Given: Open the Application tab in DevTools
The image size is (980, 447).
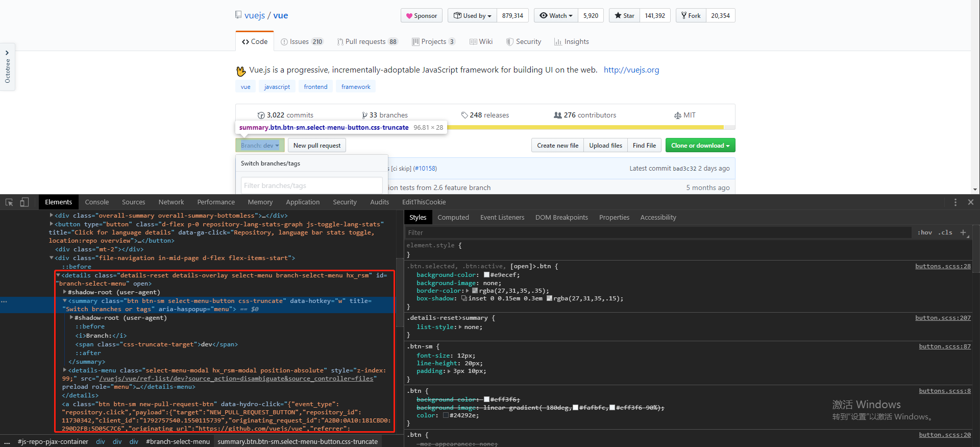Looking at the screenshot, I should coord(303,202).
